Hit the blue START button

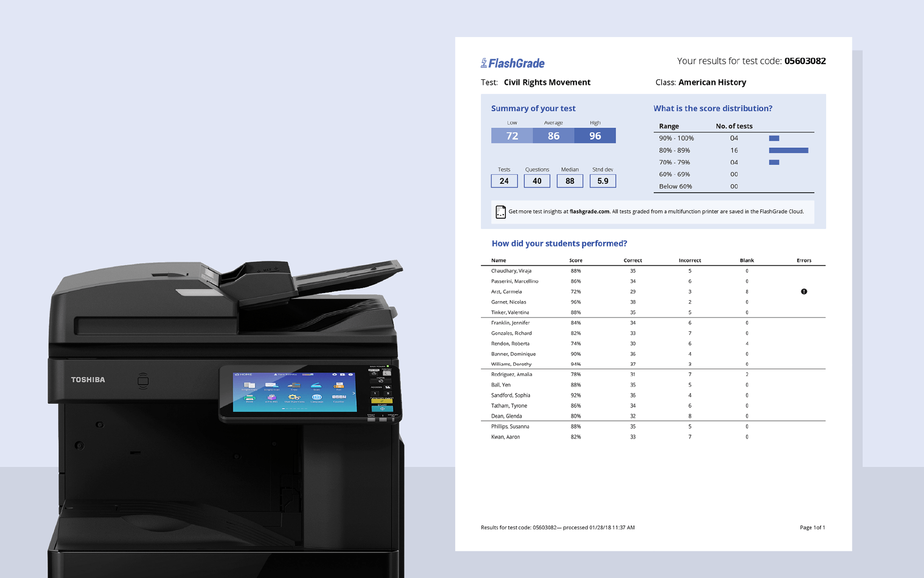tap(383, 408)
